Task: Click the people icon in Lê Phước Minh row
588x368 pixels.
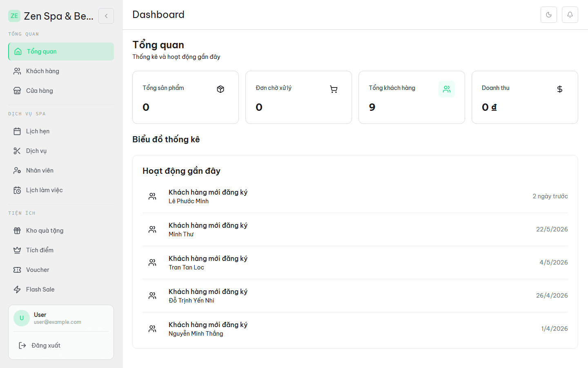Action: pyautogui.click(x=152, y=196)
